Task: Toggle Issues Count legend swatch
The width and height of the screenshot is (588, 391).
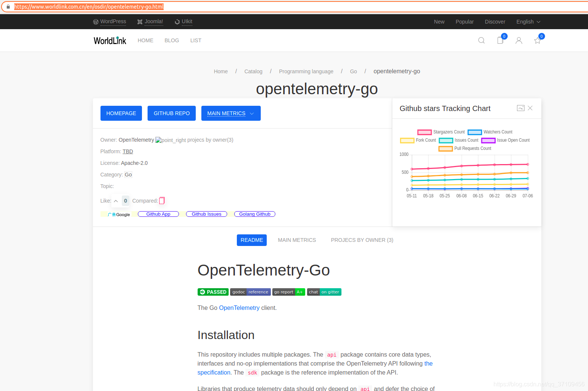Action: [446, 140]
